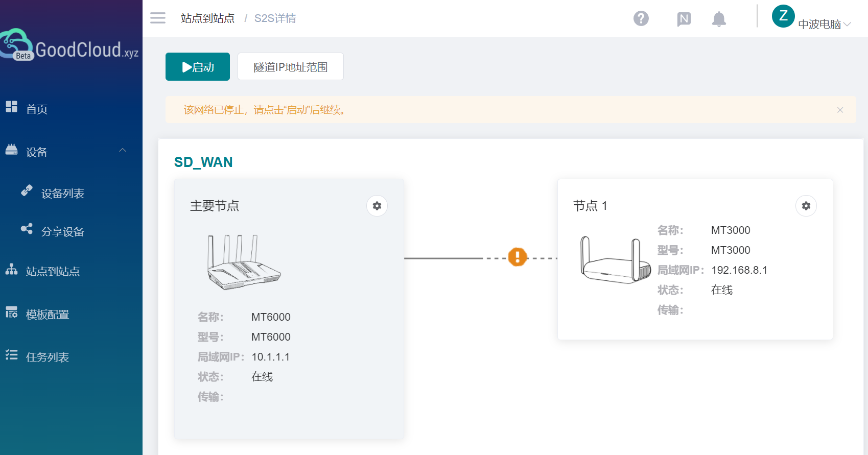This screenshot has height=455, width=868.
Task: Go to 首页 in sidebar
Action: tap(37, 109)
